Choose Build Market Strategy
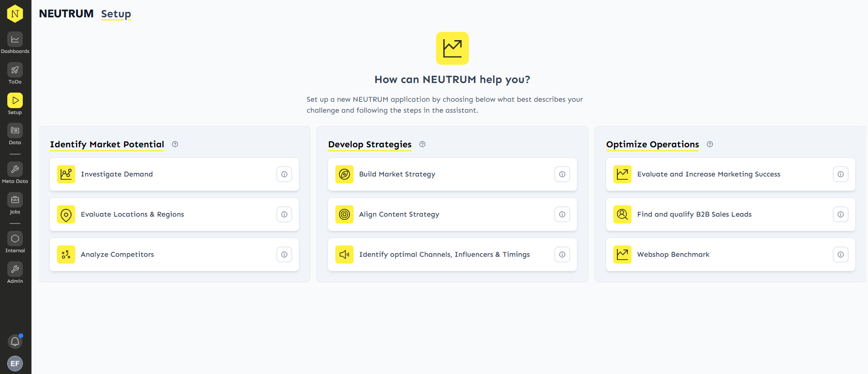 (452, 174)
